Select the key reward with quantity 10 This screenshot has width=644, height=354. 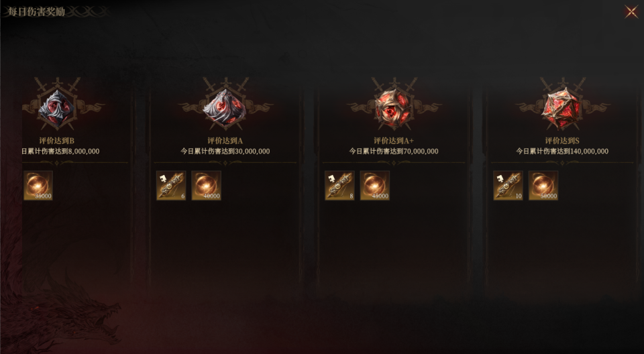(x=508, y=186)
